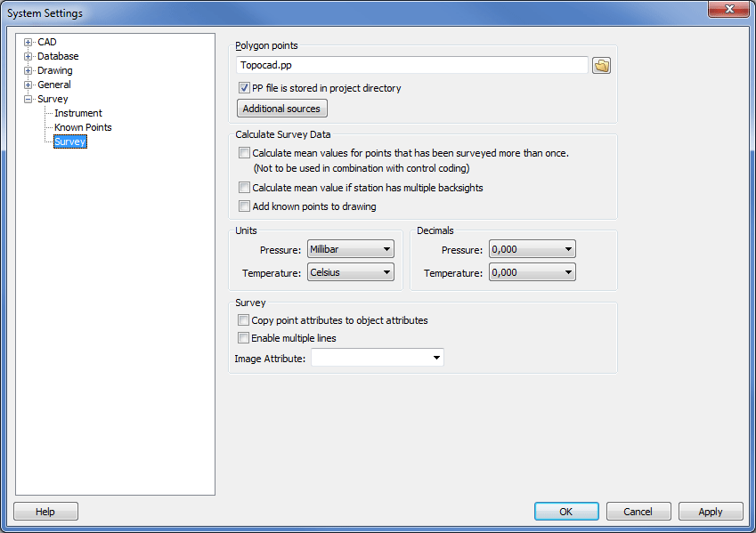Click the folder browse icon beside Topocad.pp

point(601,66)
